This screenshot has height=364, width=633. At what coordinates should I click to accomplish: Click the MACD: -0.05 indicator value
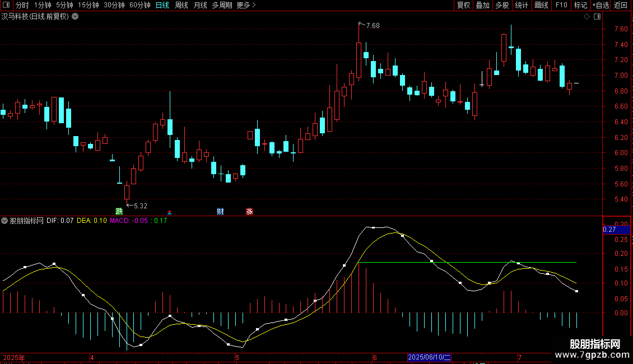click(129, 221)
